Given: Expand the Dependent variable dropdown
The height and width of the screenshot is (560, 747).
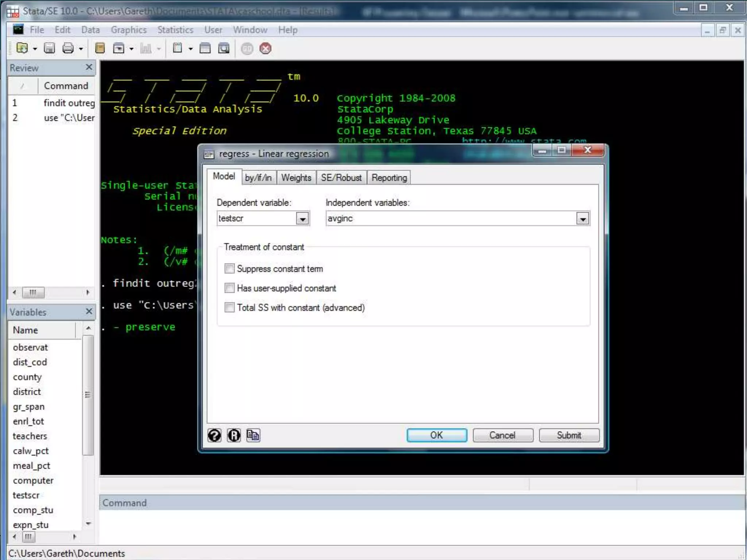Looking at the screenshot, I should [302, 219].
